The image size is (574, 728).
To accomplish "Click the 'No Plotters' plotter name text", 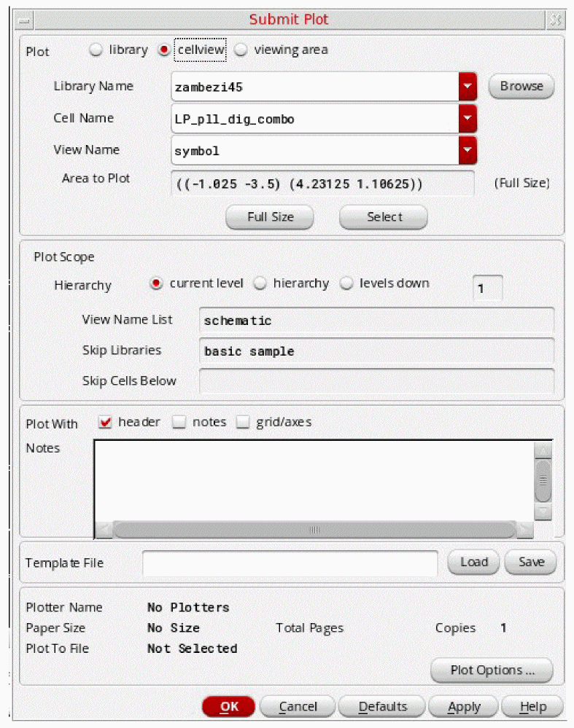I will [x=188, y=607].
